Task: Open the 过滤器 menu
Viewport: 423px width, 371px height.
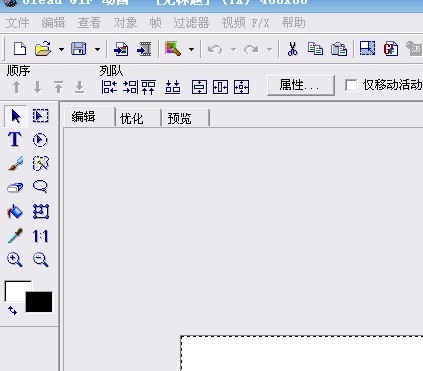Action: tap(191, 23)
